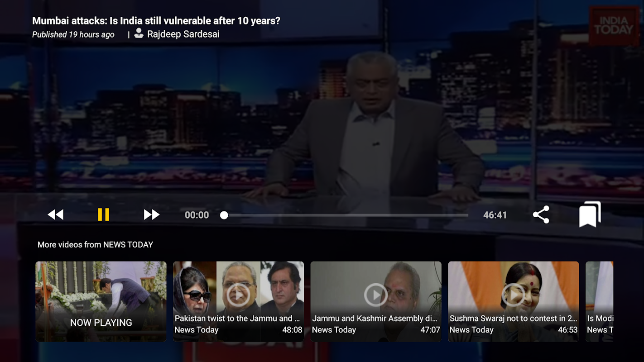Click play icon on Sushma Swaraj card

[514, 295]
